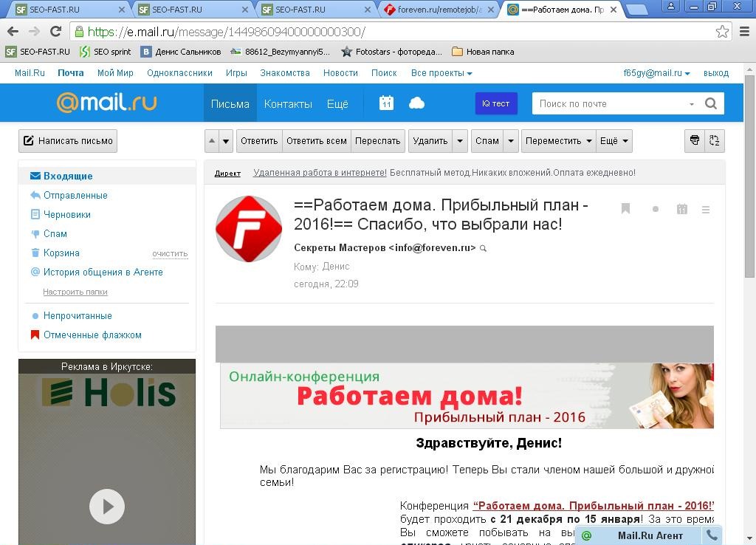Viewport: 756px width, 545px height.
Task: Click the page vertical scrollbar thumb
Action: pos(749,176)
